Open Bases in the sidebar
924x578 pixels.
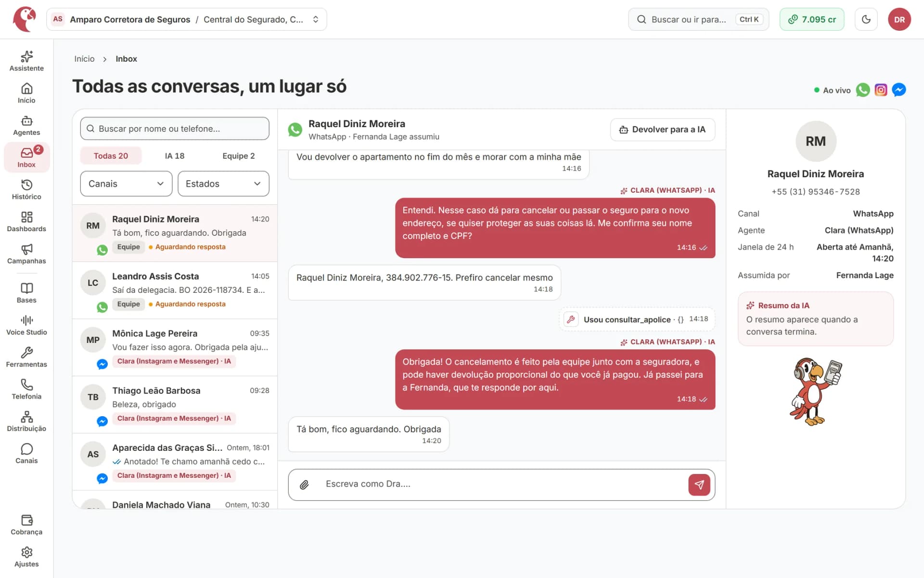point(26,293)
